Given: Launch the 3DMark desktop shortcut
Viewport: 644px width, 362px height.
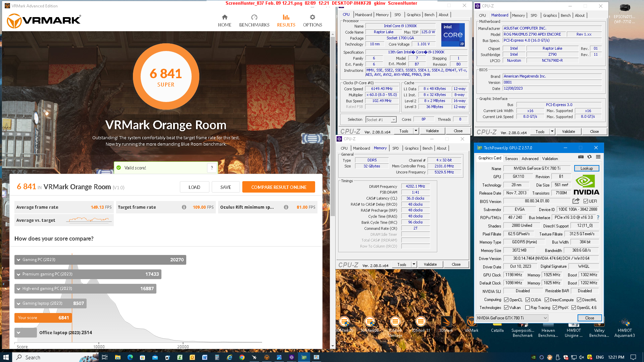Looking at the screenshot, I should (x=446, y=324).
